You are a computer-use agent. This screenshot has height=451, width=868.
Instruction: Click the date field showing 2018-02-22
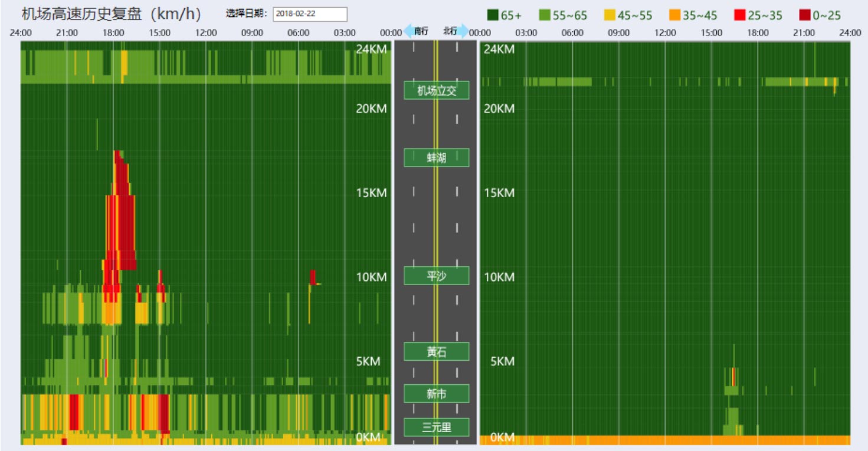pyautogui.click(x=310, y=14)
